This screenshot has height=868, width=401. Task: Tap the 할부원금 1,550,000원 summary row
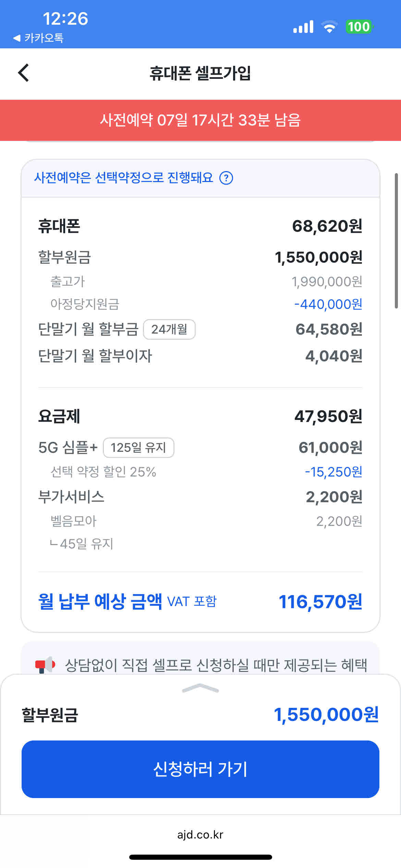coord(200,715)
